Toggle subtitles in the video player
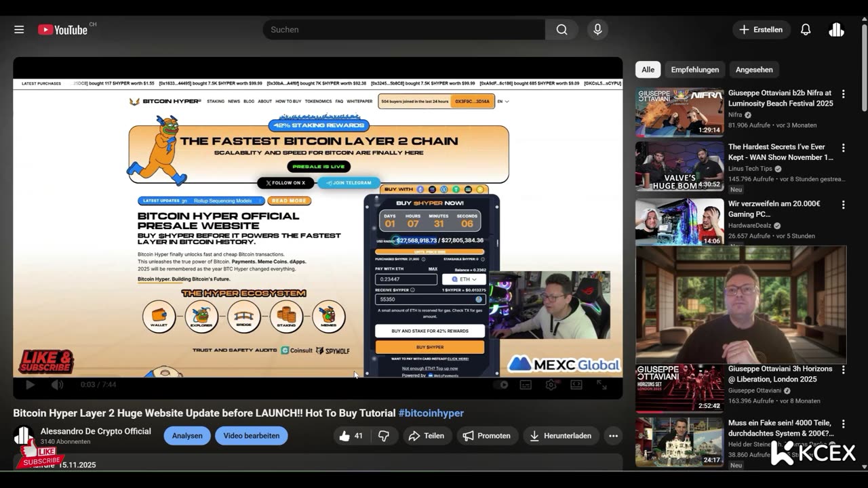Viewport: 868px width, 488px height. pyautogui.click(x=526, y=384)
